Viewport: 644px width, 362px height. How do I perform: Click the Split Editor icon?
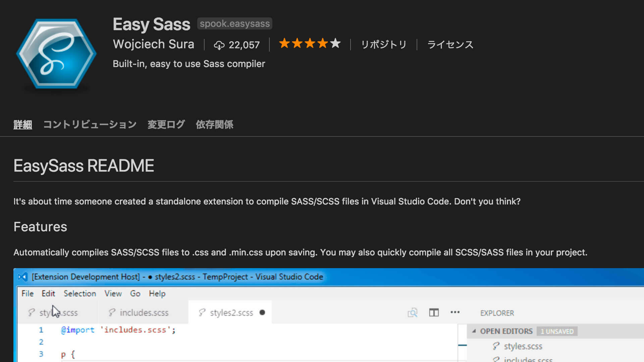[x=434, y=312]
